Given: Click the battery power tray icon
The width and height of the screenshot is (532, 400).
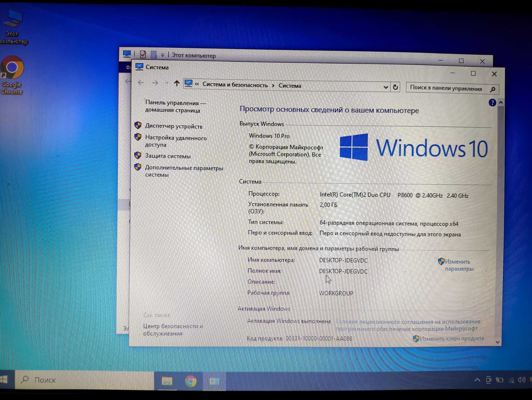Looking at the screenshot, I should (x=499, y=380).
